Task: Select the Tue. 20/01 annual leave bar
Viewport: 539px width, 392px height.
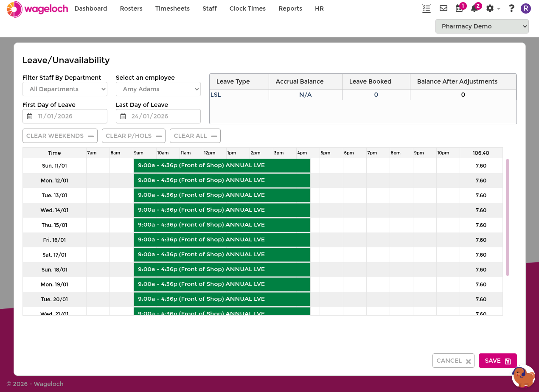Action: coord(222,299)
